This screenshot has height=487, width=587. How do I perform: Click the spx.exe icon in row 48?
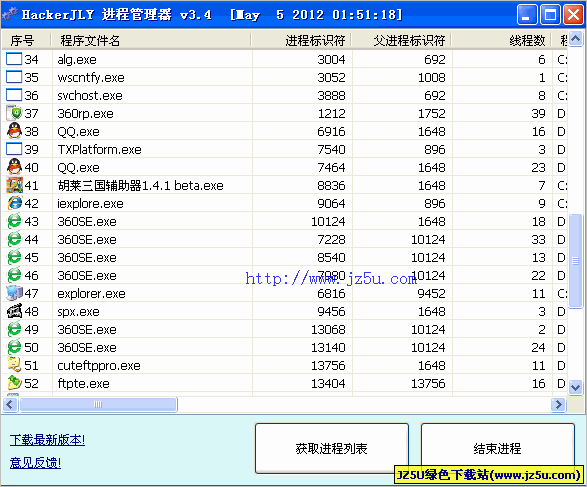(14, 311)
